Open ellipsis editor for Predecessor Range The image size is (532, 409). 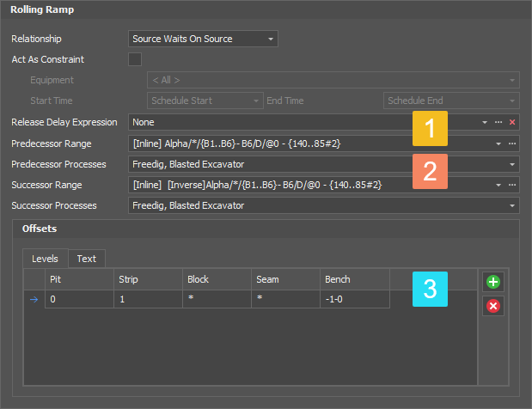pos(512,143)
